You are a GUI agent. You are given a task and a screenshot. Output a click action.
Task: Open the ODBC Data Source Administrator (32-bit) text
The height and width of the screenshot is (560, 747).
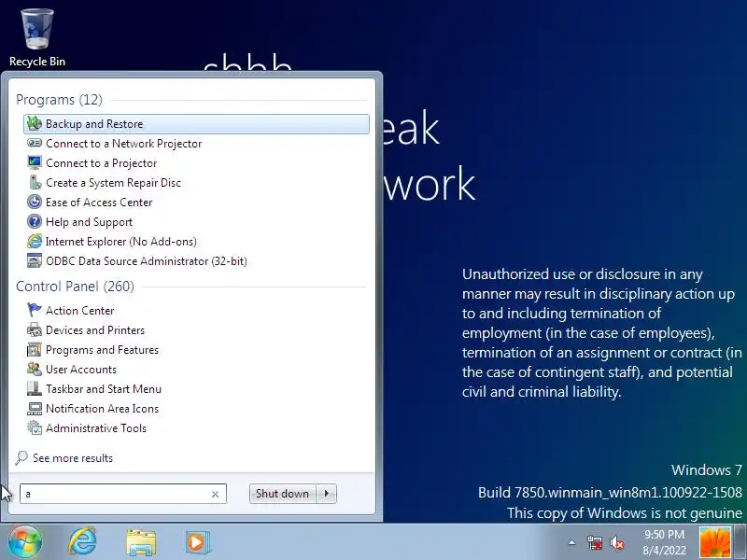(147, 261)
